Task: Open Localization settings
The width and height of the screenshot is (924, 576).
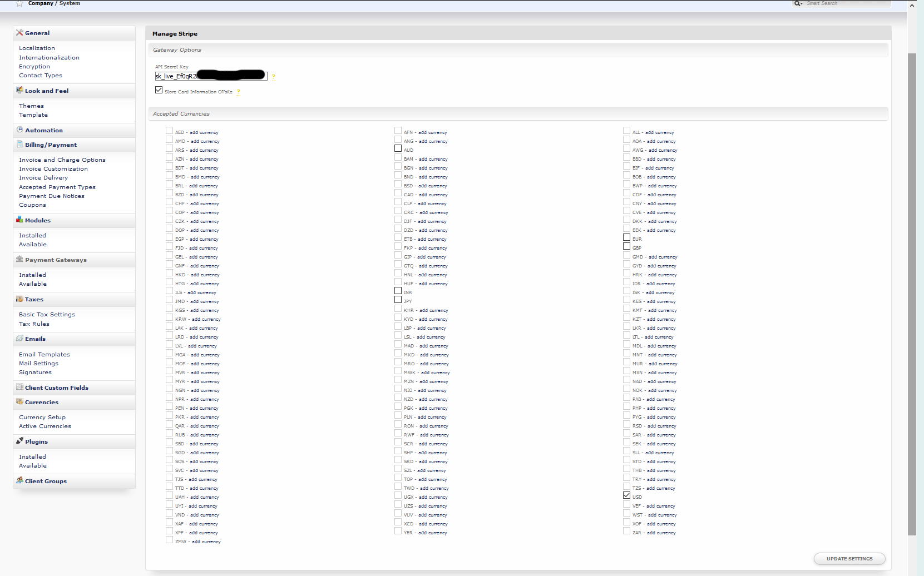Action: pos(37,48)
